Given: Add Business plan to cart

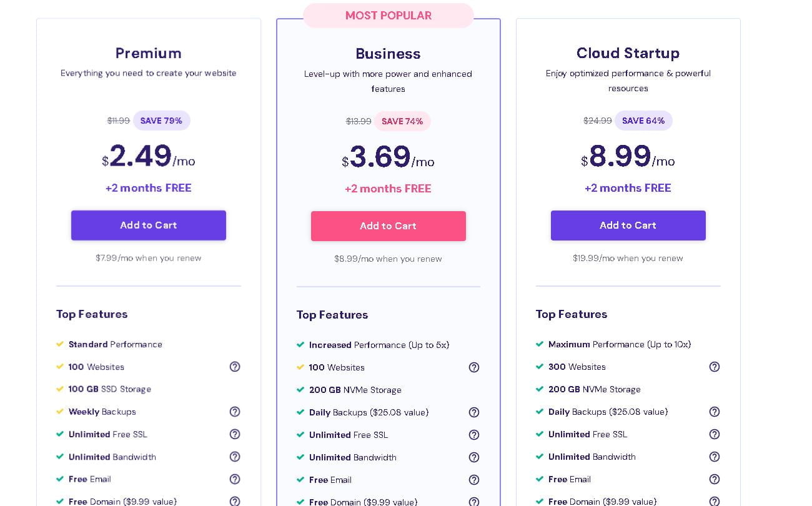Looking at the screenshot, I should coord(389,226).
